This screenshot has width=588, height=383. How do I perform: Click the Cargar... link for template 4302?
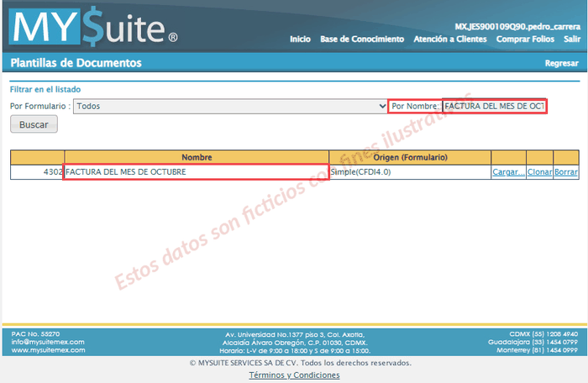[x=508, y=172]
